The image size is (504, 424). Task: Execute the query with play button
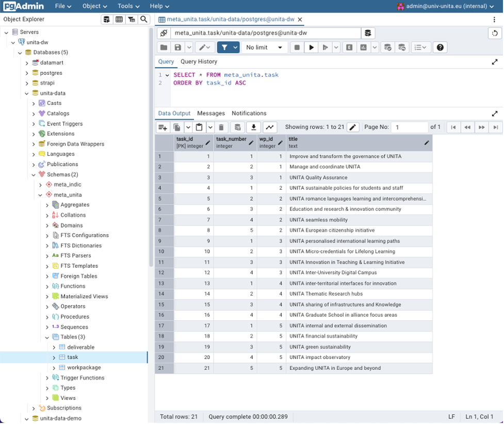(311, 47)
